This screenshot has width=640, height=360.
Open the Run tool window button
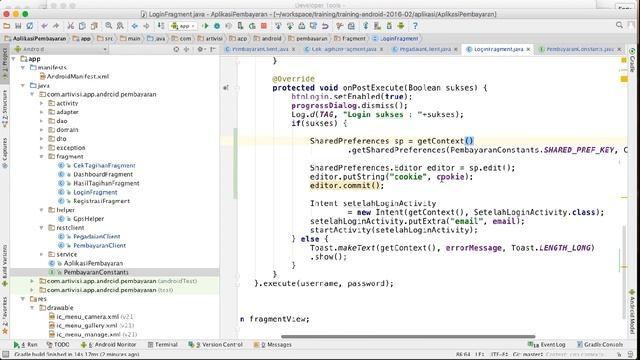point(25,344)
